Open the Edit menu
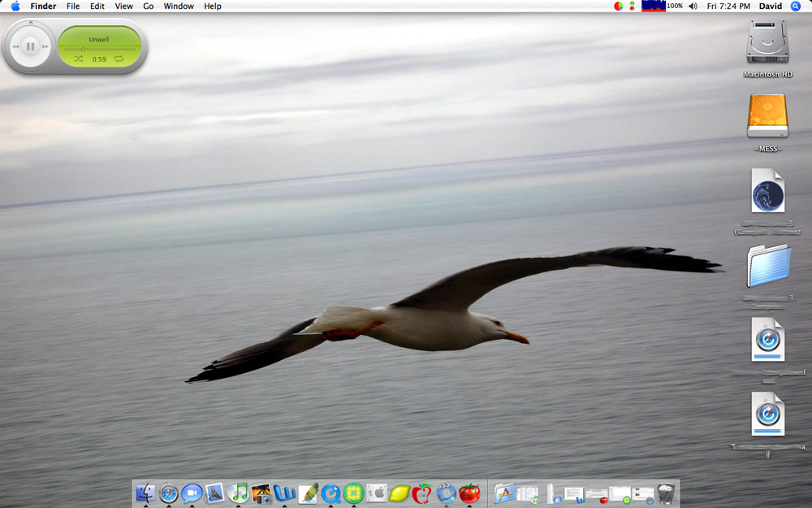The image size is (812, 508). coord(97,7)
